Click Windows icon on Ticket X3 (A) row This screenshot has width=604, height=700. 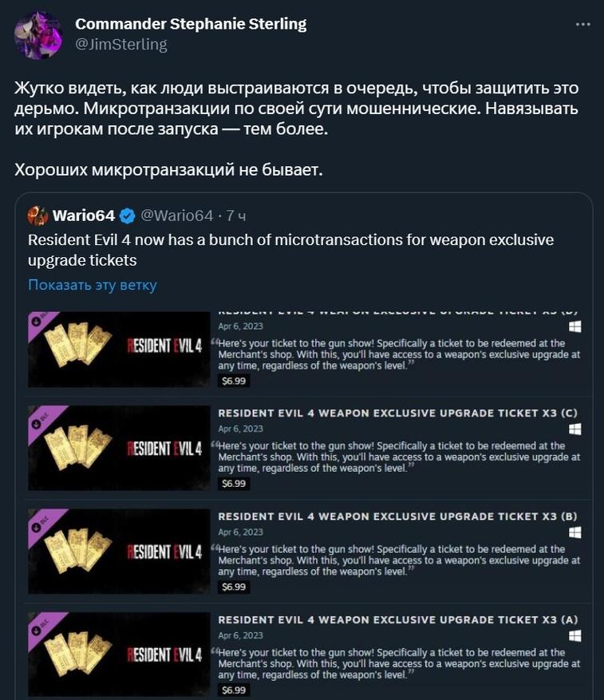point(575,636)
